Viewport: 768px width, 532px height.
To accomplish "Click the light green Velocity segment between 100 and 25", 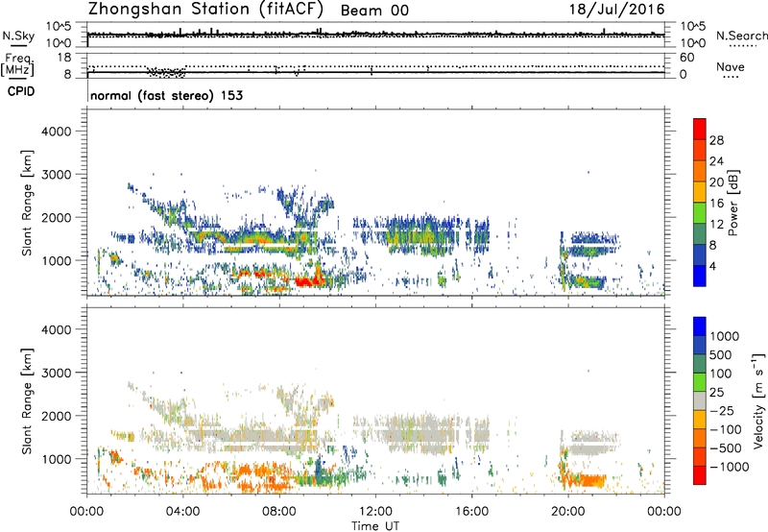I will point(700,382).
